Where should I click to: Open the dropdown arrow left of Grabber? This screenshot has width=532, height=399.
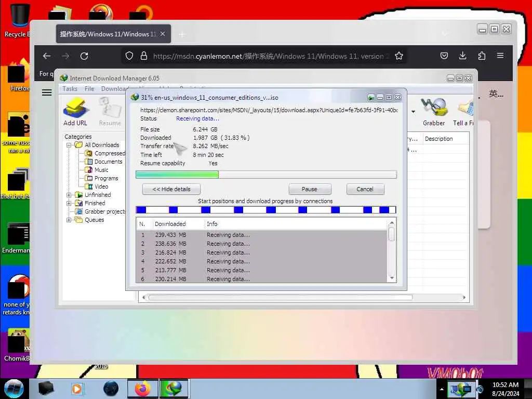[x=413, y=112]
